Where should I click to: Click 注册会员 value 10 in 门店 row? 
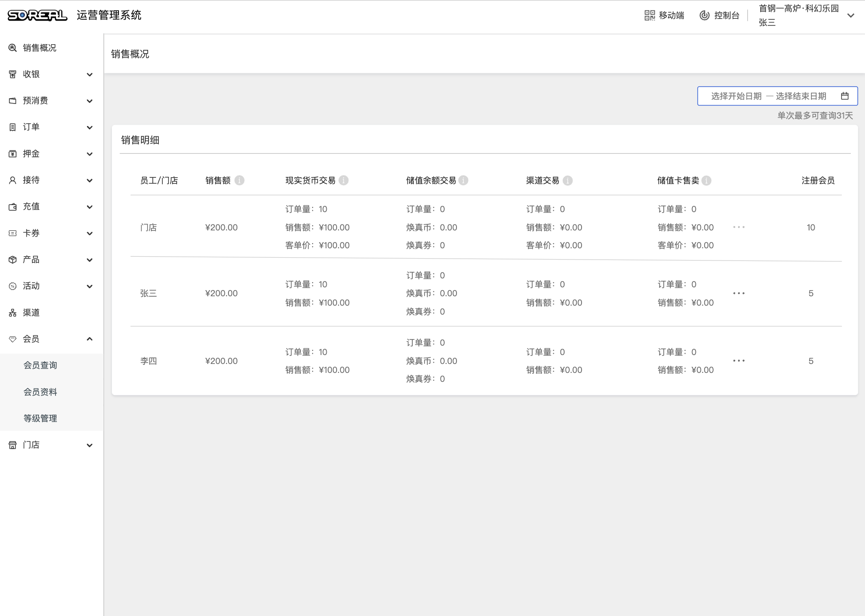pyautogui.click(x=811, y=227)
